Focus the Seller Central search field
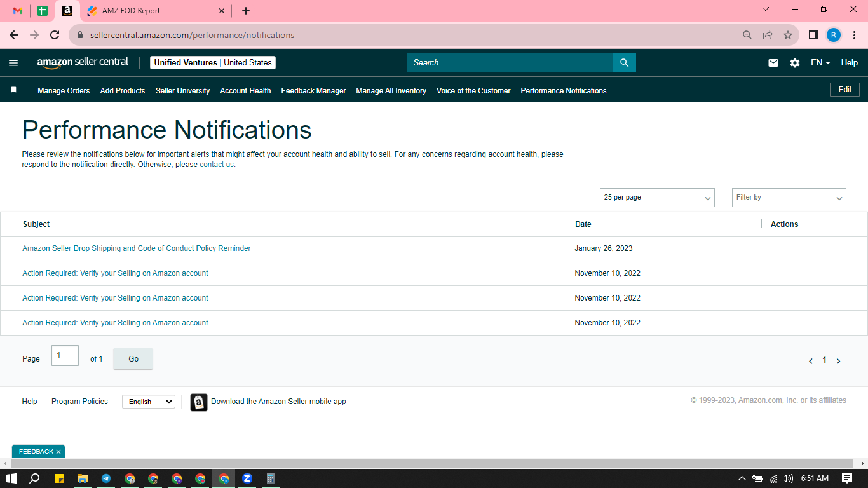Screen dimensions: 868x488 pos(510,62)
